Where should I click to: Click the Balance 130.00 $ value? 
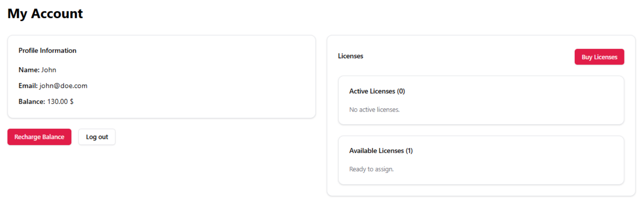[x=60, y=101]
